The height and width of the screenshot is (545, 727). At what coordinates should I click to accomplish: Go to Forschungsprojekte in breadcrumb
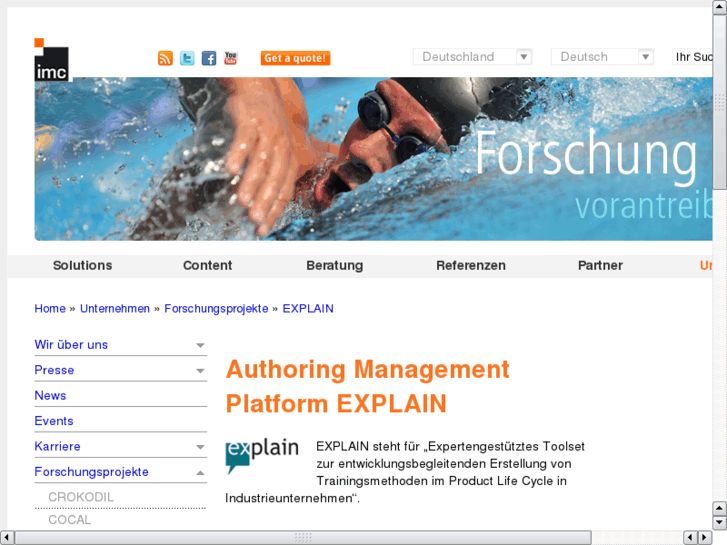click(216, 308)
